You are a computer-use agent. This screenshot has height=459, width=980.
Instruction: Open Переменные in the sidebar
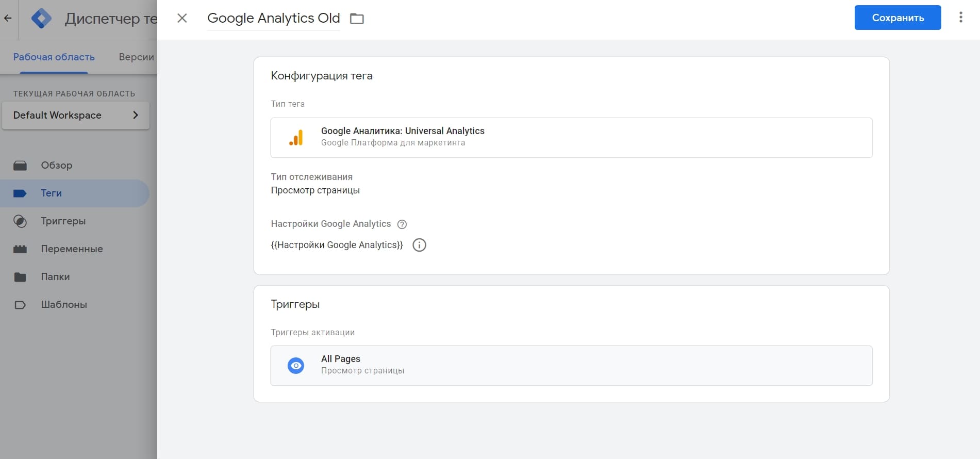pos(75,249)
